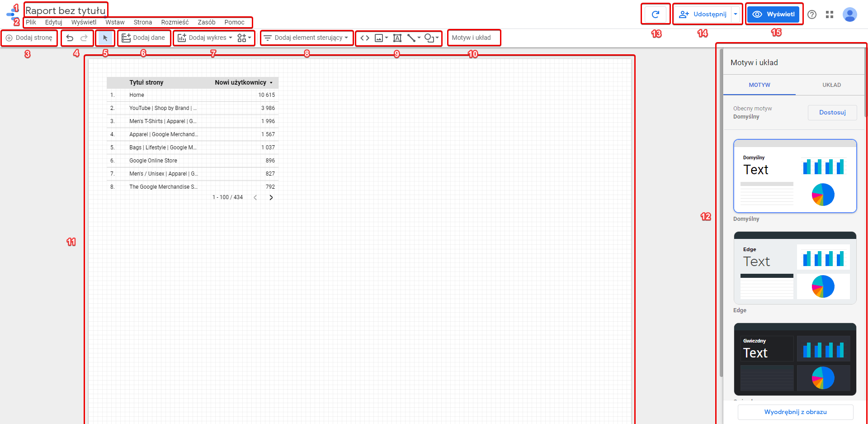Expand the arrow next to Udostępnij
The height and width of the screenshot is (424, 868).
pyautogui.click(x=736, y=14)
